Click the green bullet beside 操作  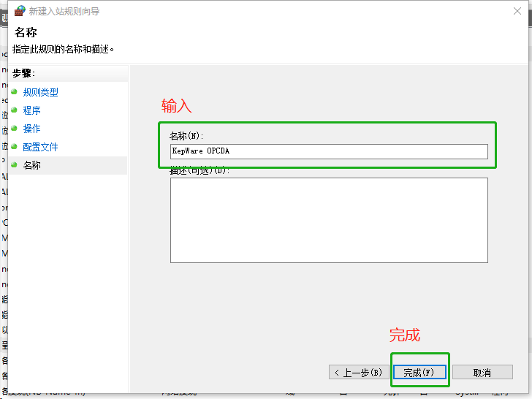[x=14, y=129]
